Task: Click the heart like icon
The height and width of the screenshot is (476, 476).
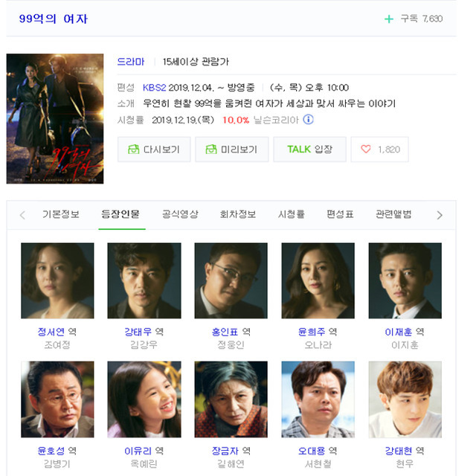Action: pos(366,149)
